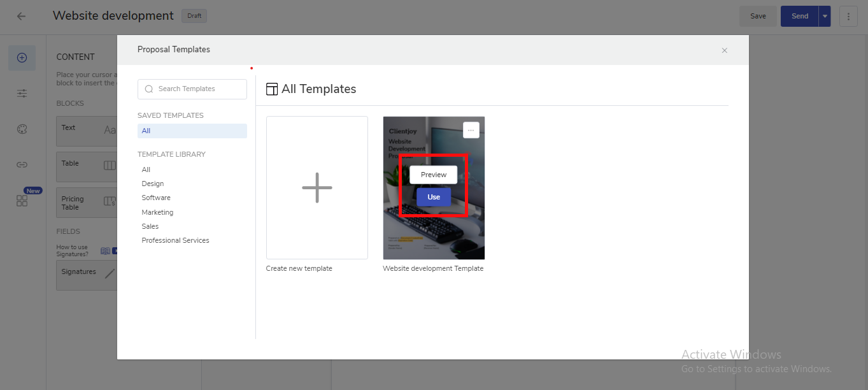Open the vertical more options menu
Image resolution: width=868 pixels, height=390 pixels.
tap(848, 17)
